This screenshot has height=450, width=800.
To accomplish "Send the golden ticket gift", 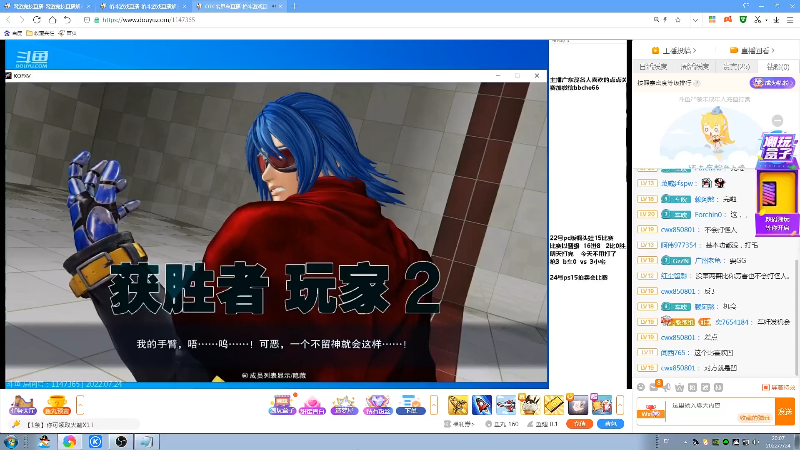I will 554,405.
